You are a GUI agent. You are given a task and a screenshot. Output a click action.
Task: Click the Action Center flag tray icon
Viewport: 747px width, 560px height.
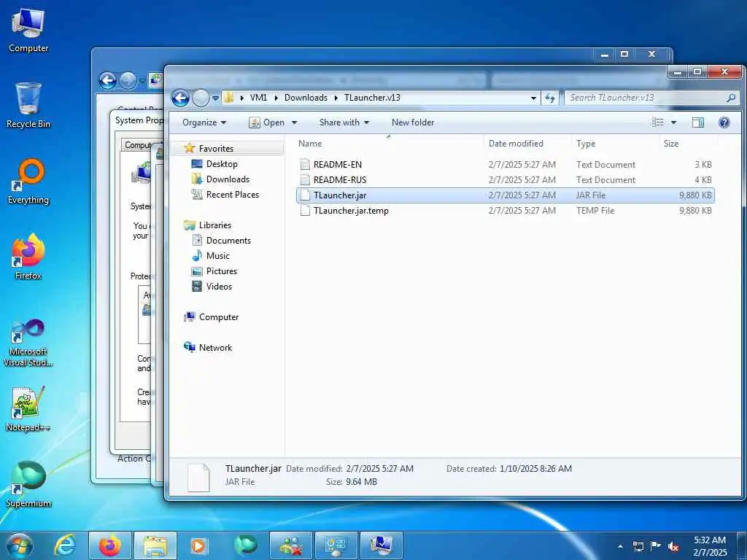pos(656,546)
